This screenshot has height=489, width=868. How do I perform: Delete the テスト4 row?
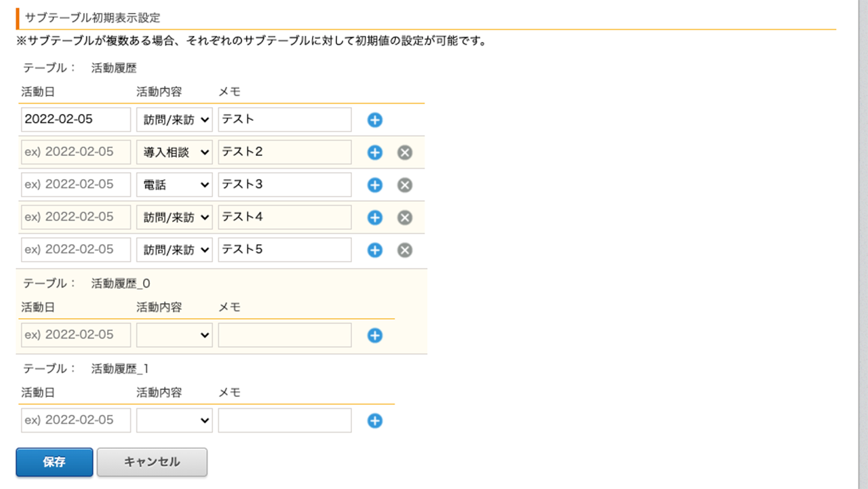pos(405,218)
